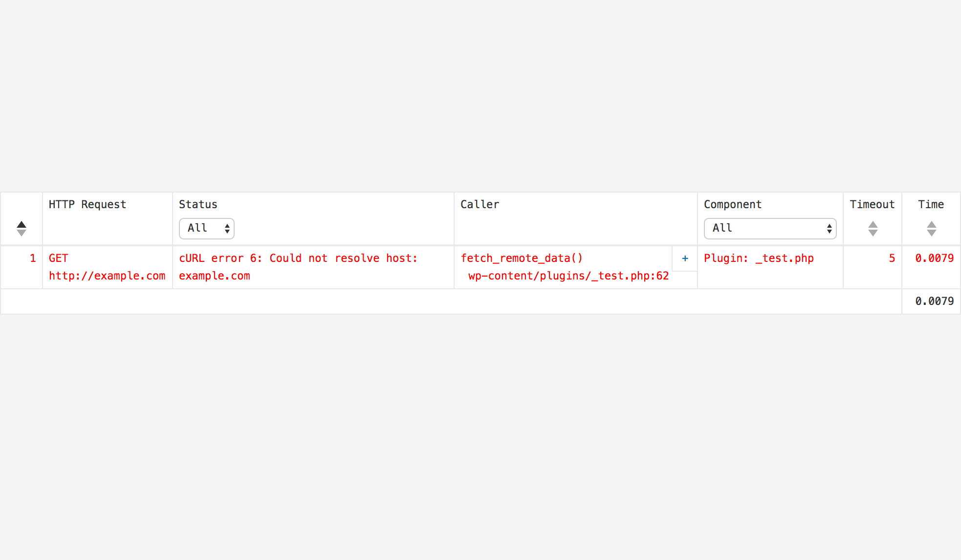Sort Timeout column ascending via up arrow
The image size is (961, 560).
coord(873,225)
